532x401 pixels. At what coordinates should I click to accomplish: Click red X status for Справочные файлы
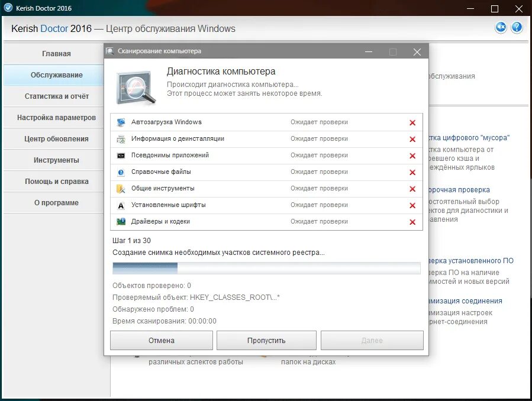coord(412,173)
